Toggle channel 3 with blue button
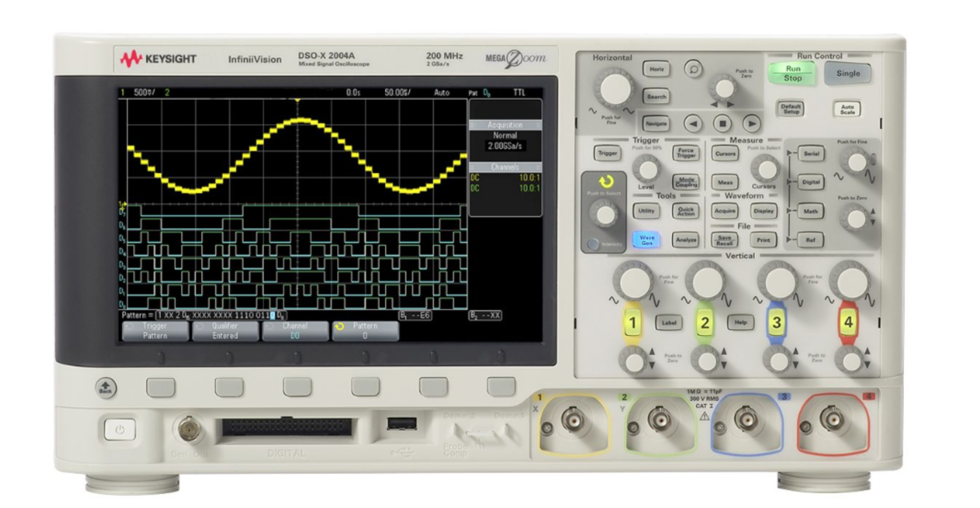 [x=776, y=322]
